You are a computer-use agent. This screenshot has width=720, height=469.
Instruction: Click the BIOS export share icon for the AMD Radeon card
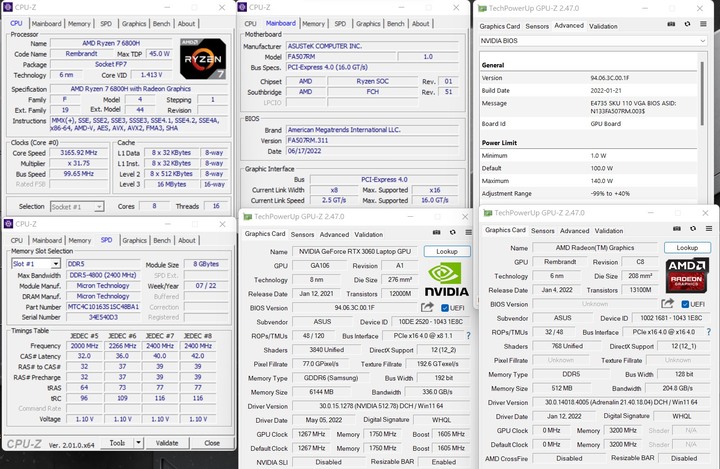668,303
